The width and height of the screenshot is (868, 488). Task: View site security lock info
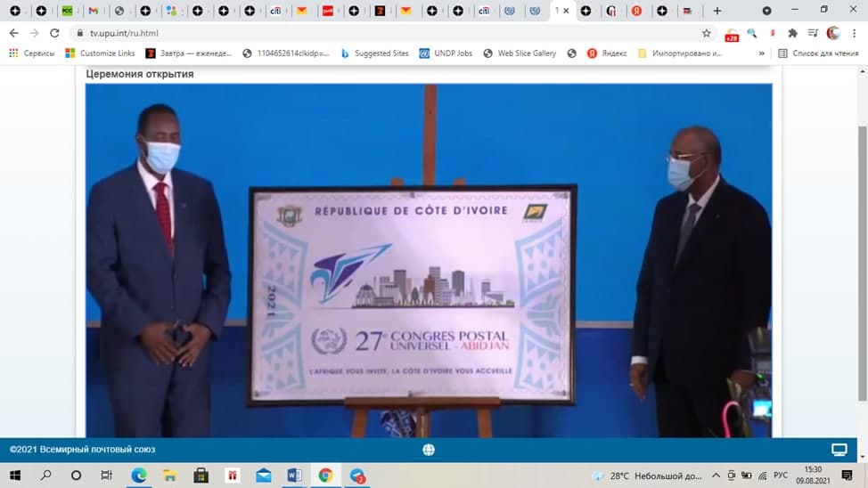click(x=79, y=33)
